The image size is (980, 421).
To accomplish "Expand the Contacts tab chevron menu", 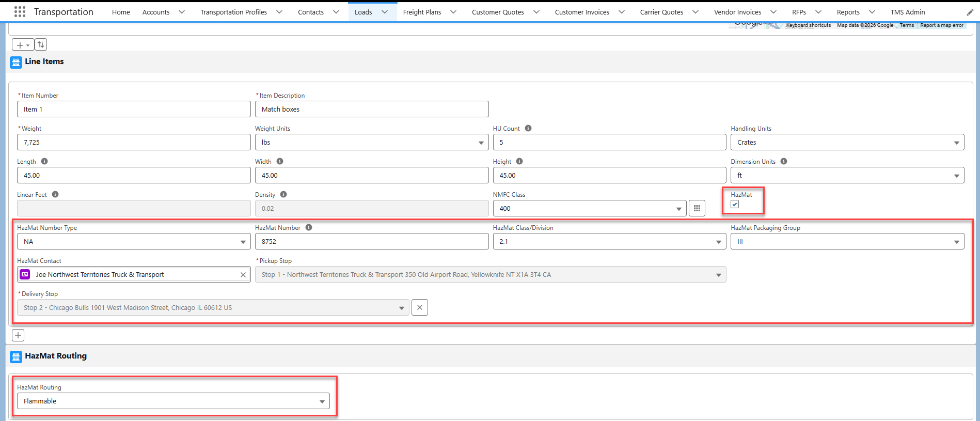I will 336,12.
